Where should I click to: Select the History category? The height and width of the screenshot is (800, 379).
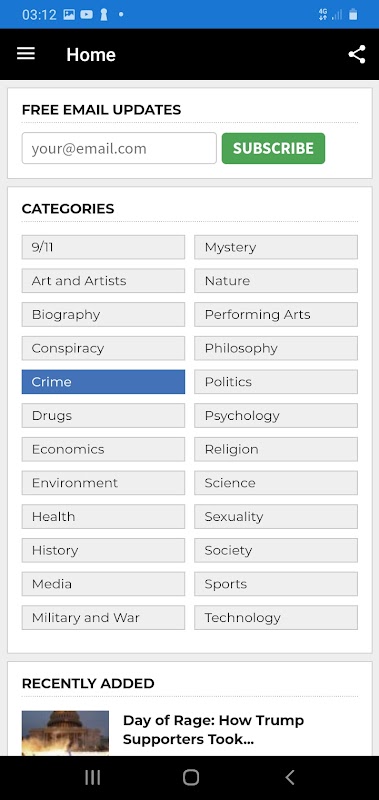(103, 550)
